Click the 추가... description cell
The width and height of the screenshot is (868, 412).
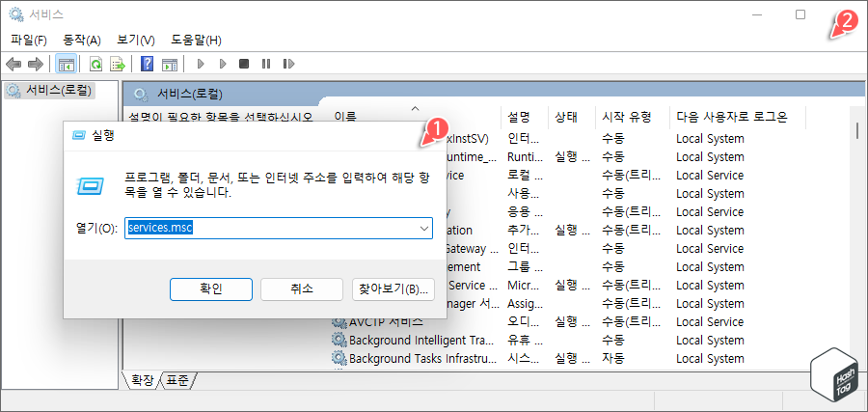[522, 231]
